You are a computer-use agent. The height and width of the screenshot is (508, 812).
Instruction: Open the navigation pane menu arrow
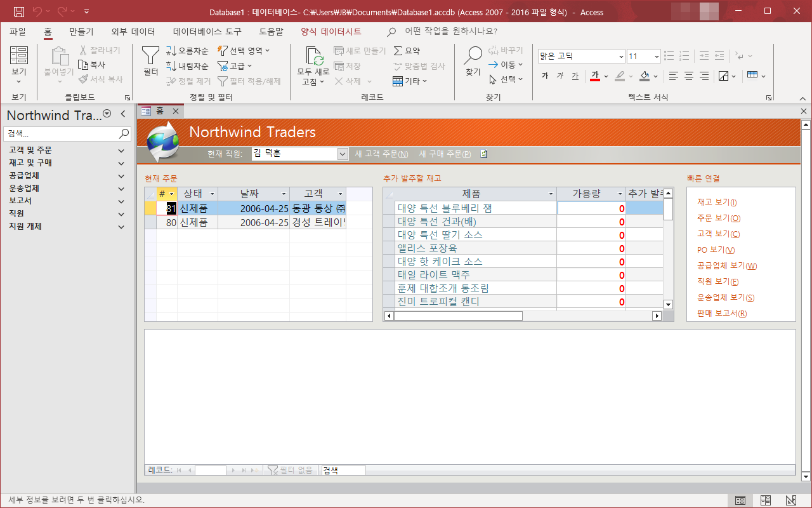click(x=107, y=114)
